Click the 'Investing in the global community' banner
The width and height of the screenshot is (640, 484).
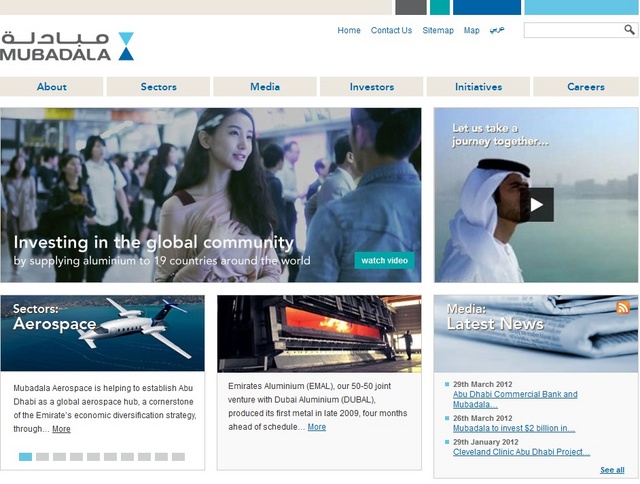(x=211, y=195)
